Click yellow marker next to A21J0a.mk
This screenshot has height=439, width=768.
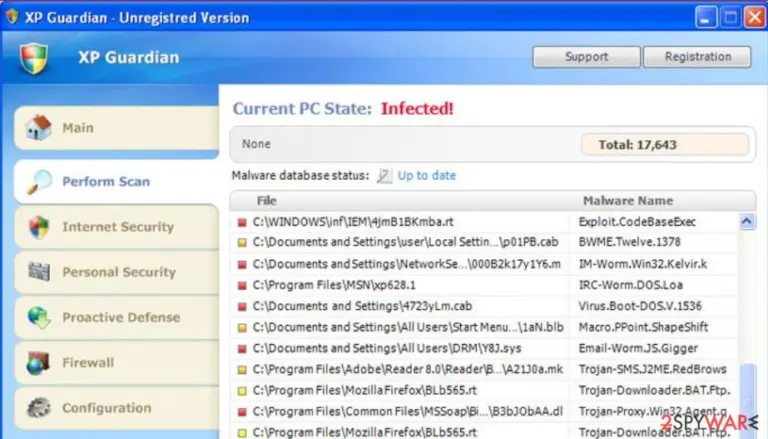pos(242,370)
